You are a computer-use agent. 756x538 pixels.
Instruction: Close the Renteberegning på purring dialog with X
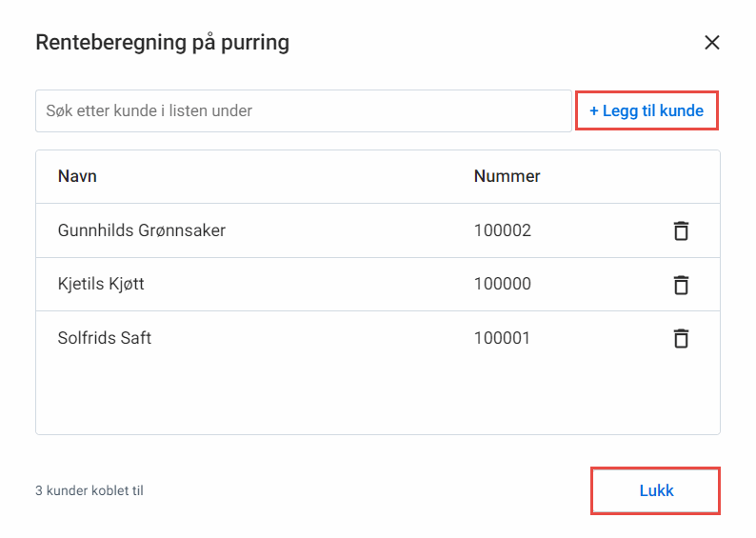point(711,43)
